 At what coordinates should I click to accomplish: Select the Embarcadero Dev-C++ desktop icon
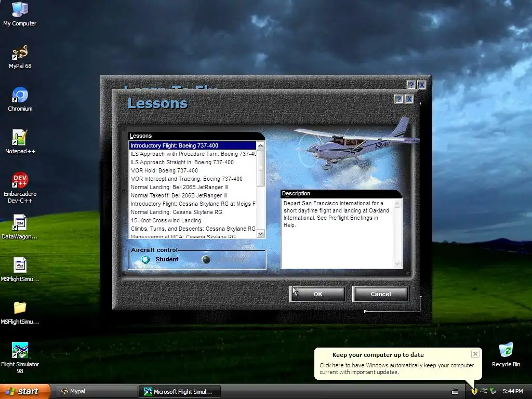20,188
